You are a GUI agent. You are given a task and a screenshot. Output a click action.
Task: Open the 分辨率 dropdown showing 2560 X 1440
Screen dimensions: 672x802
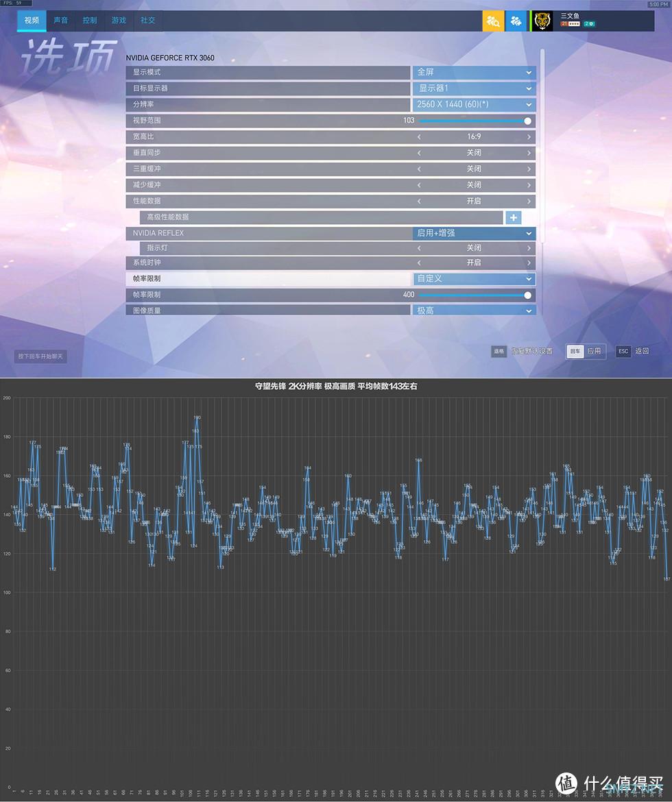474,104
